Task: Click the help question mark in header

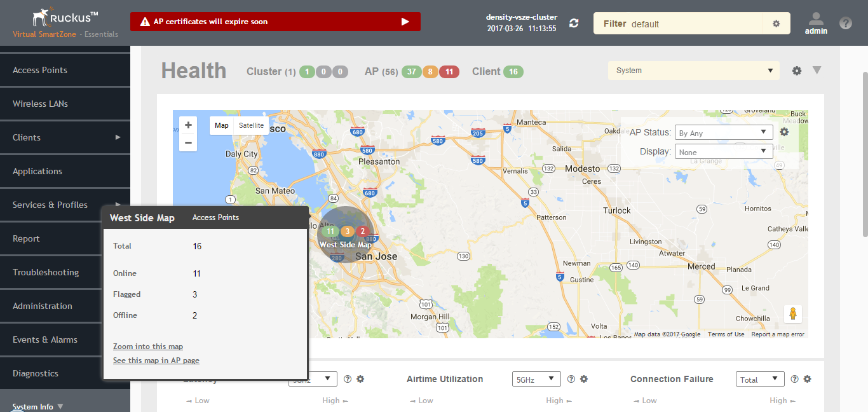Action: pyautogui.click(x=845, y=24)
